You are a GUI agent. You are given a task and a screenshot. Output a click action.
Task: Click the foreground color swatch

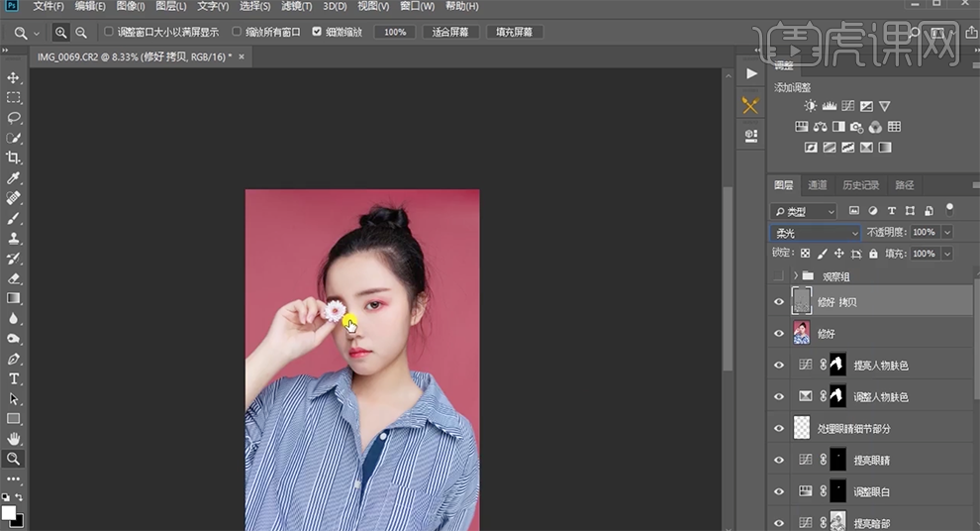[9, 512]
